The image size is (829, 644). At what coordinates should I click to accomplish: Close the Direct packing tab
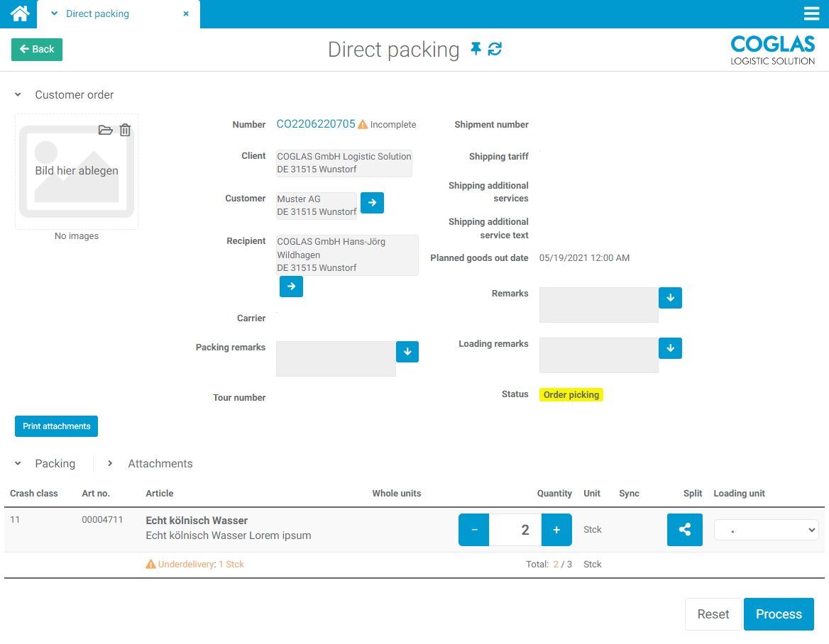tap(186, 13)
